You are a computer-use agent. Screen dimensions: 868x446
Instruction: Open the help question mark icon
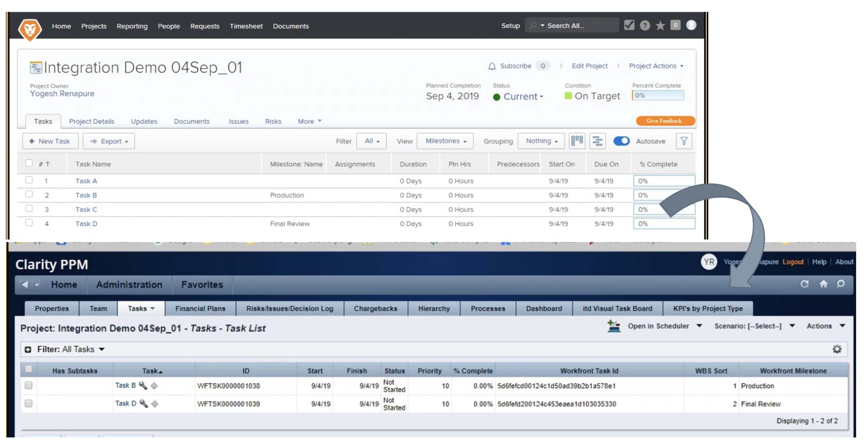pos(645,25)
